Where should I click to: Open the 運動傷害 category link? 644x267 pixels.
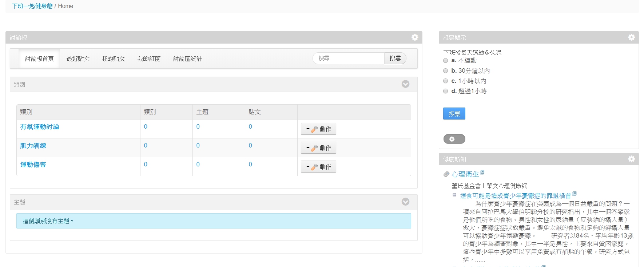point(33,165)
